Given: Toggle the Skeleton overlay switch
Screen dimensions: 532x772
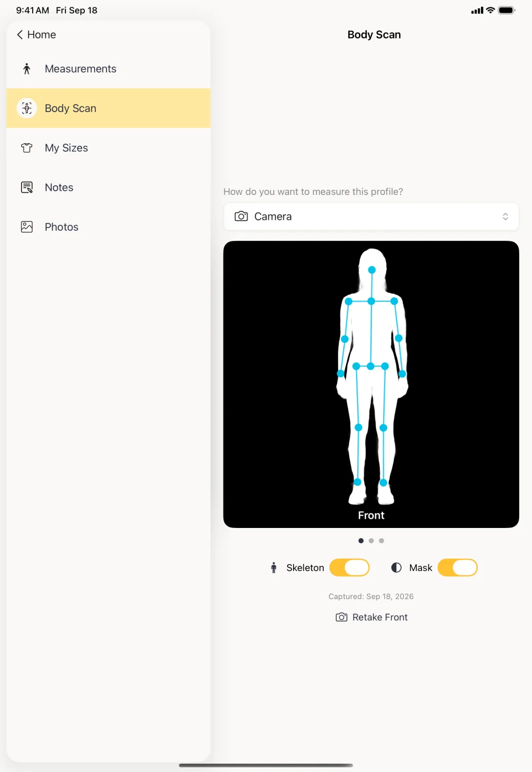Looking at the screenshot, I should (x=349, y=568).
